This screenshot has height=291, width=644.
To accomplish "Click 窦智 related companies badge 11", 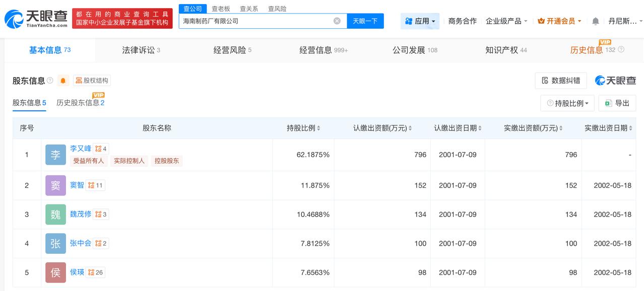I will 95,185.
